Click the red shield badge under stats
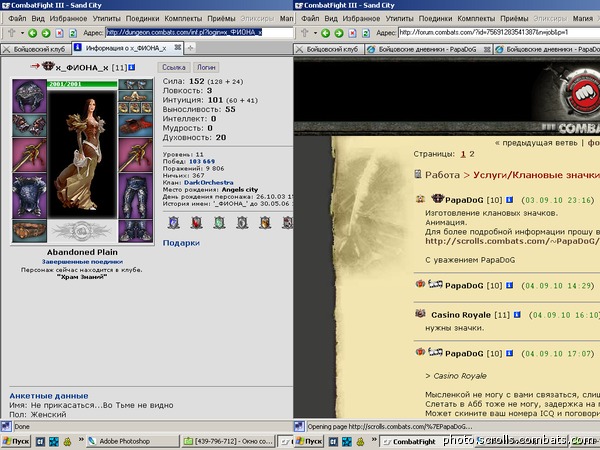Viewport: 600px width, 450px height. click(196, 222)
